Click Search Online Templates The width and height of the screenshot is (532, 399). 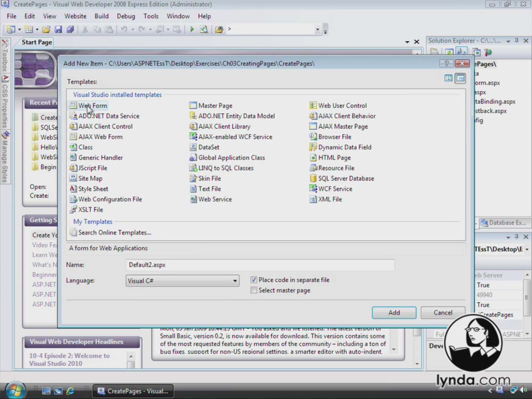tap(111, 233)
